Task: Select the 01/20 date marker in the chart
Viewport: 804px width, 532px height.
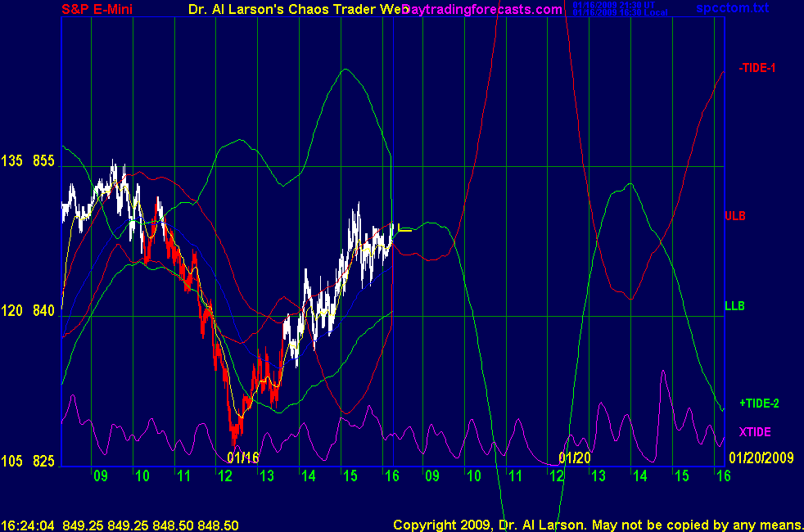Action: tap(574, 458)
